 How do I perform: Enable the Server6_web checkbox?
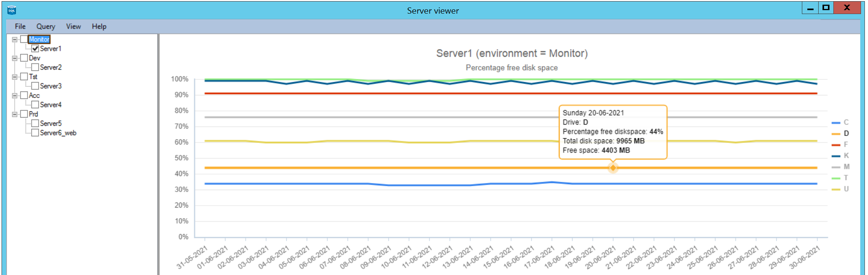click(x=35, y=133)
